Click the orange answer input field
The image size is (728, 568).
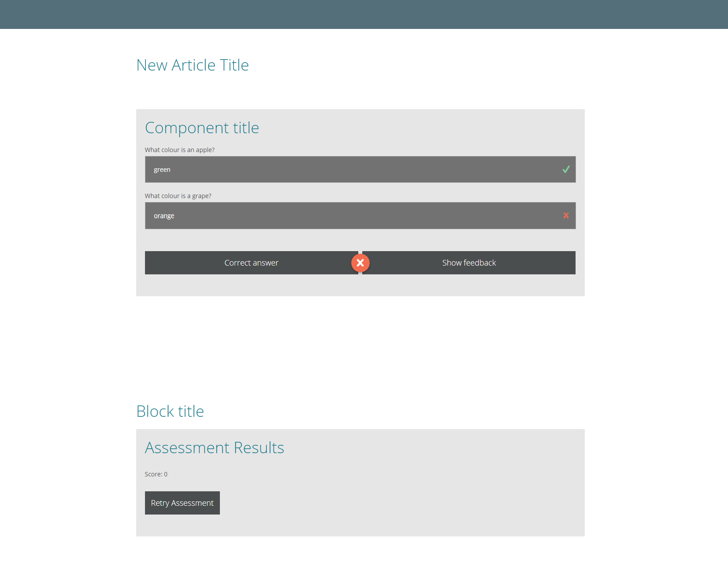click(360, 215)
